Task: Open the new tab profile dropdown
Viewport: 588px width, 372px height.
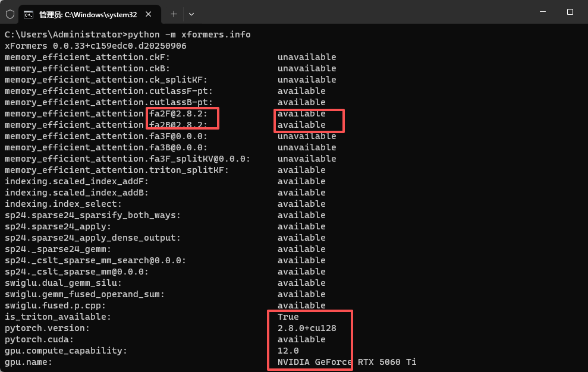Action: [x=191, y=14]
